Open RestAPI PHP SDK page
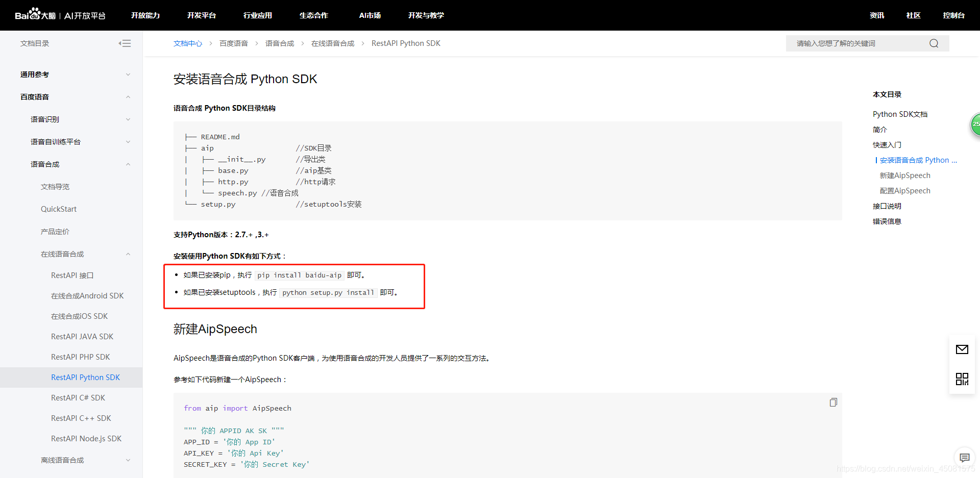The width and height of the screenshot is (980, 478). coord(81,357)
